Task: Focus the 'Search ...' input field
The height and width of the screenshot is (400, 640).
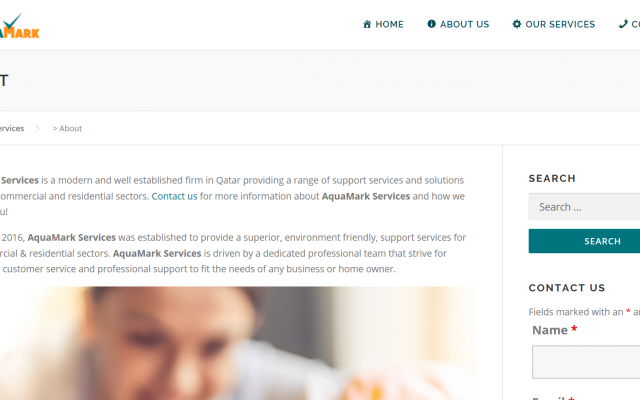Action: click(584, 207)
